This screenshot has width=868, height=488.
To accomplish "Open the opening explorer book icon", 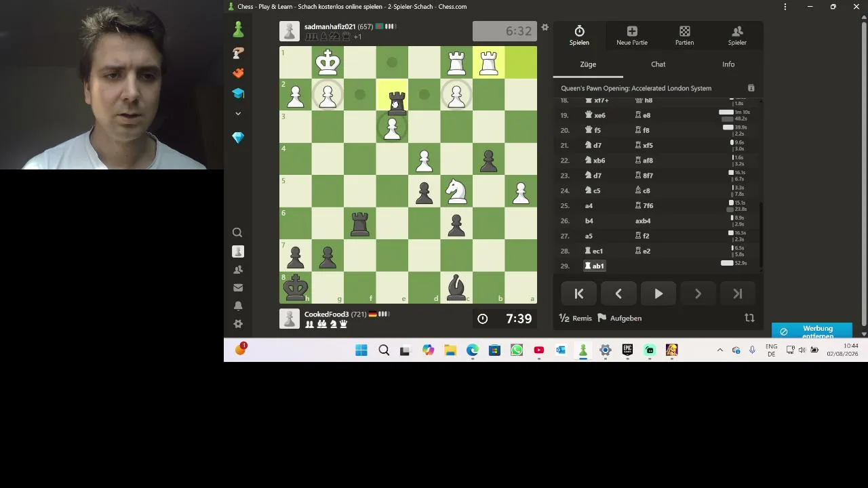I will (751, 88).
